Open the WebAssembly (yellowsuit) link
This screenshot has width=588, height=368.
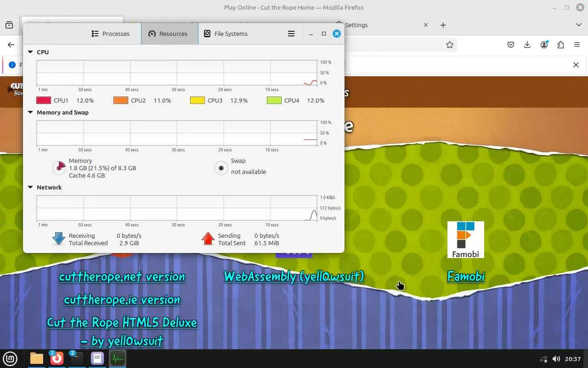[x=294, y=276]
